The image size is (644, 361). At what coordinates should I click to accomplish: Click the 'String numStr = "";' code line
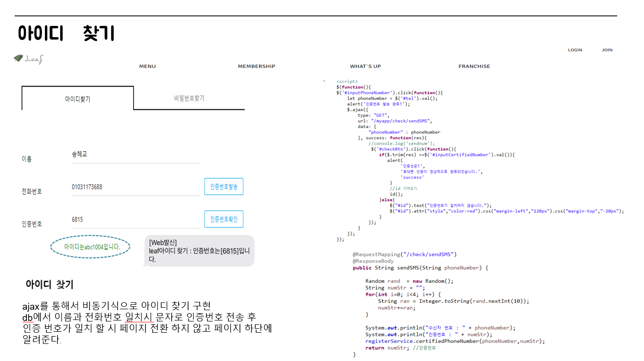click(395, 288)
